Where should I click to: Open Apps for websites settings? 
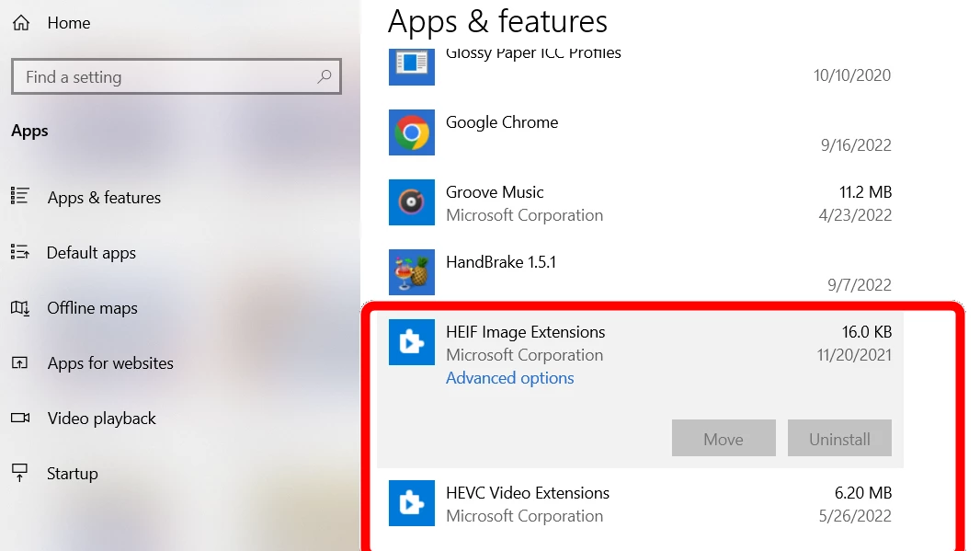(x=110, y=362)
